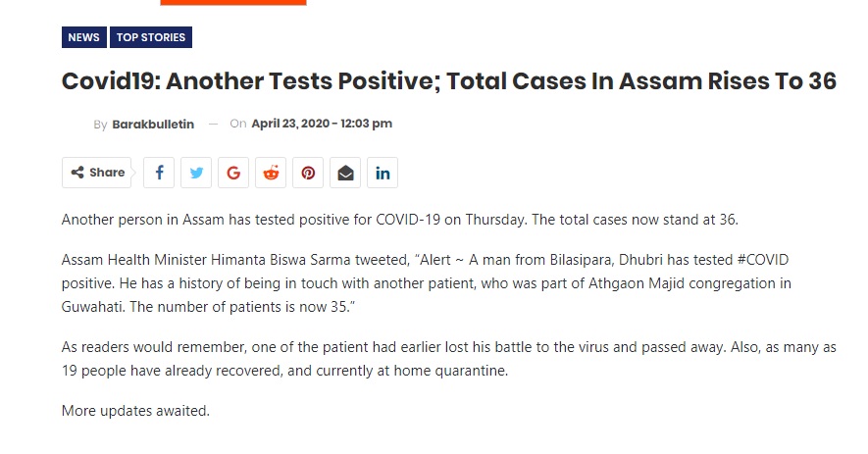Click the #COVID hashtag in the tweet quote
The image size is (868, 454).
(x=763, y=260)
